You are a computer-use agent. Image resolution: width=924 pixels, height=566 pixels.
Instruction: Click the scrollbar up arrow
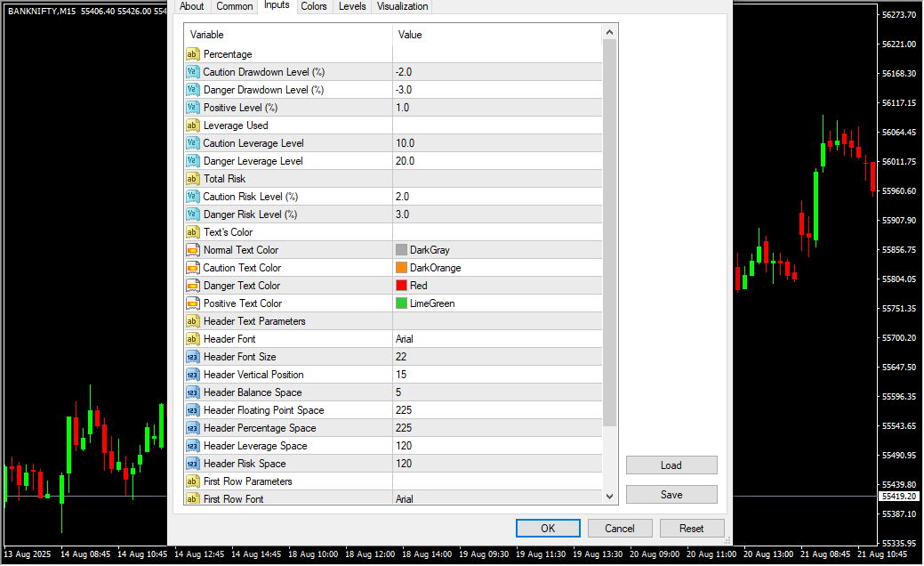[x=609, y=32]
